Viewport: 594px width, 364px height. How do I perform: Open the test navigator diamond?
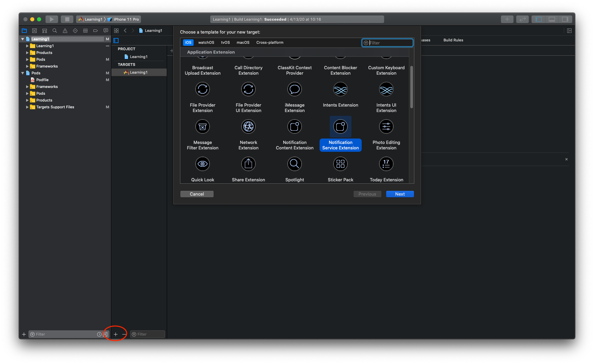point(75,31)
